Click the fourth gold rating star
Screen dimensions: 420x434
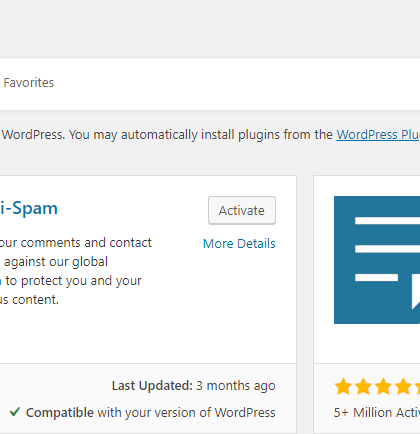403,386
